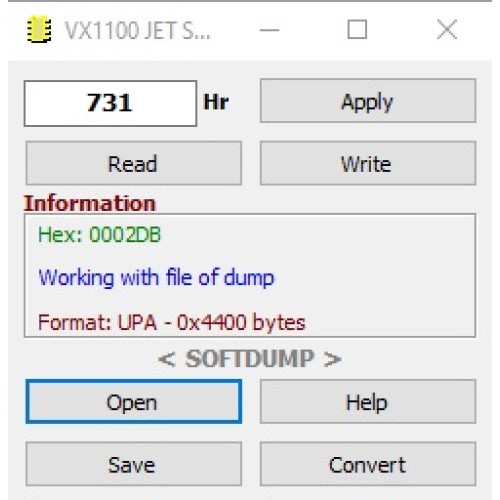Select 'Format: UPA - 0x4400 bytes' line
The image size is (500, 500).
172,322
